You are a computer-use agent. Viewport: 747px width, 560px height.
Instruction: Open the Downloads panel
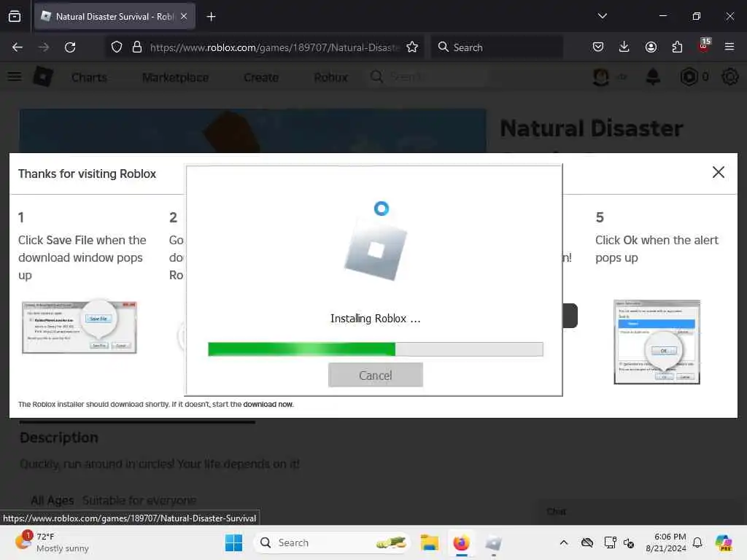click(x=624, y=47)
